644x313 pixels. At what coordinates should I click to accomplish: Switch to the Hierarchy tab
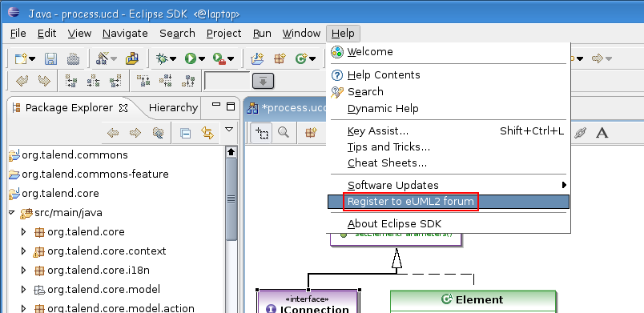173,108
